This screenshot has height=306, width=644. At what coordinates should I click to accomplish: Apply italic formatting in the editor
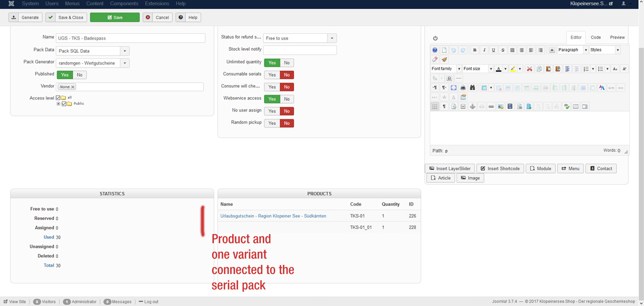484,50
